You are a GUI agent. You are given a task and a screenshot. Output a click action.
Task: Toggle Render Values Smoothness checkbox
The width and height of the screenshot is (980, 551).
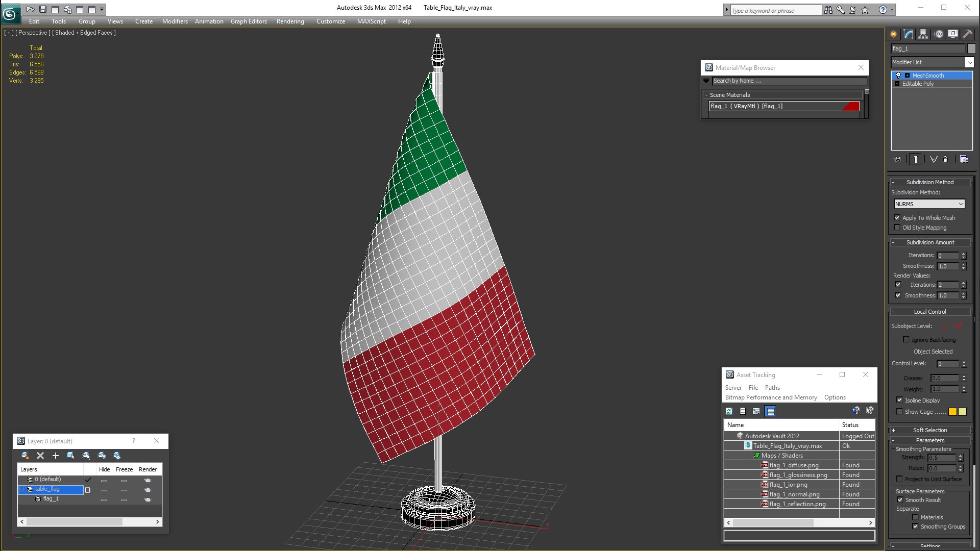[x=898, y=295]
